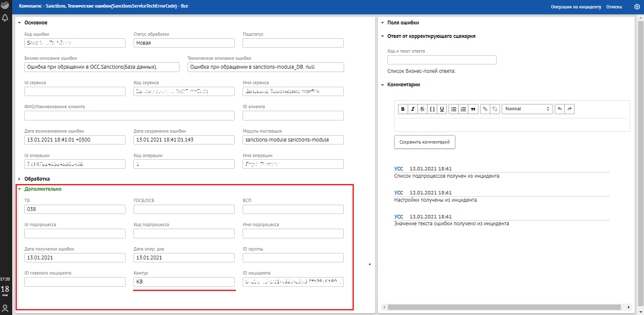The height and width of the screenshot is (315, 644).
Task: Open the notifications bell in sidebar
Action: 5,18
